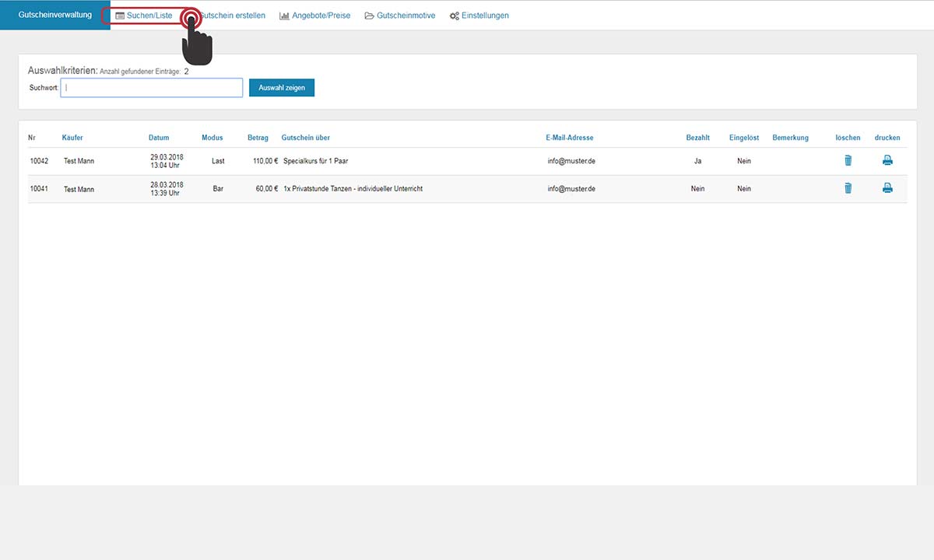The width and height of the screenshot is (934, 560).
Task: Sort by Bezahlt column header
Action: click(x=697, y=138)
